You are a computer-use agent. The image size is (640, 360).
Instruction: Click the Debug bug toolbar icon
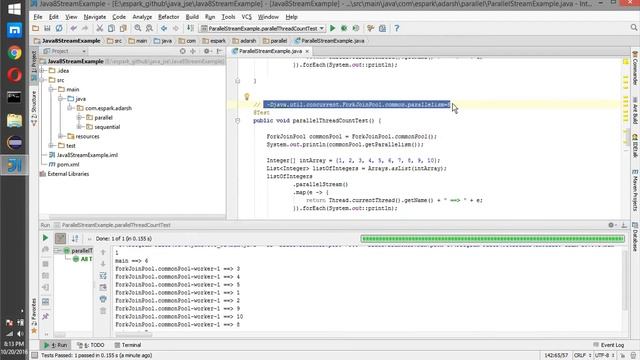pos(344,28)
